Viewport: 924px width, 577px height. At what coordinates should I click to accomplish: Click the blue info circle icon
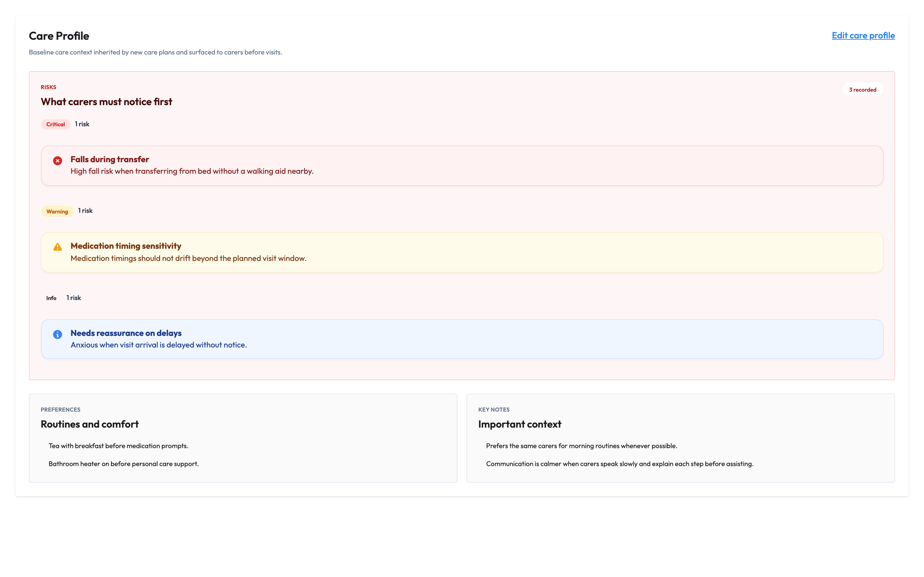click(x=58, y=334)
